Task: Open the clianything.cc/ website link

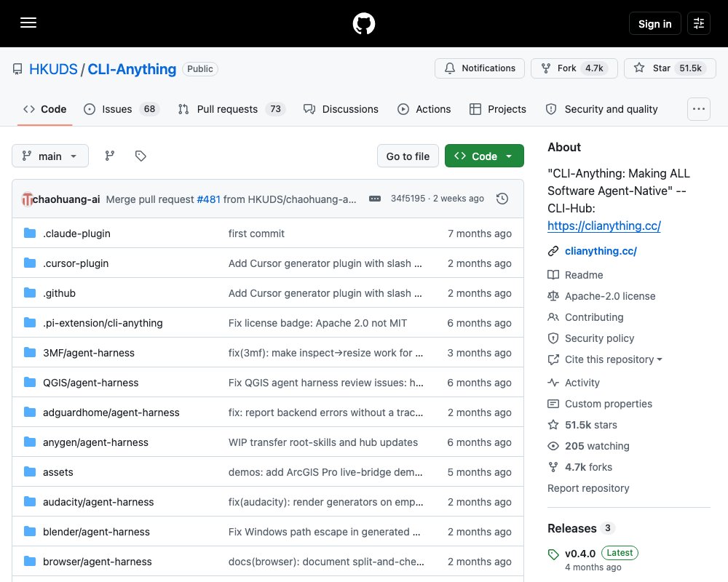Action: coord(601,251)
